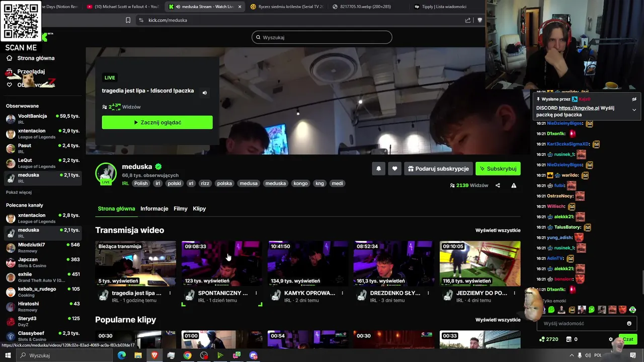Click the browser share page icon
The width and height of the screenshot is (644, 362).
coord(468,20)
